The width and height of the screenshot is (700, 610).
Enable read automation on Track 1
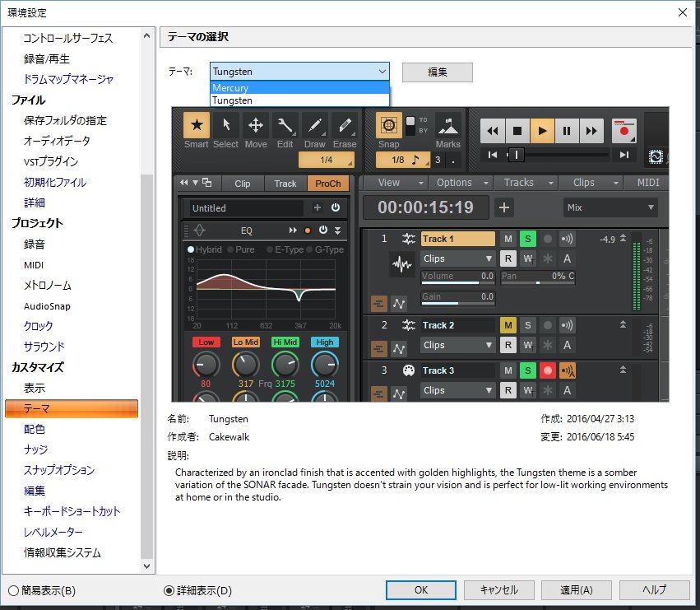[508, 258]
